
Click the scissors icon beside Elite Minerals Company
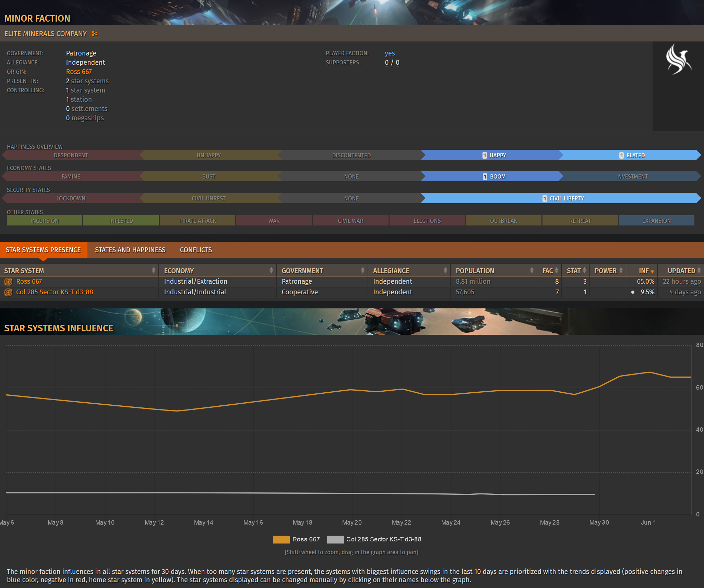[x=95, y=34]
